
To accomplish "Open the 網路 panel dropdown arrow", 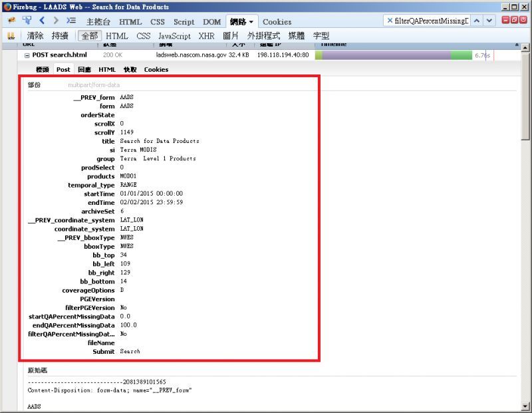I will coord(251,22).
